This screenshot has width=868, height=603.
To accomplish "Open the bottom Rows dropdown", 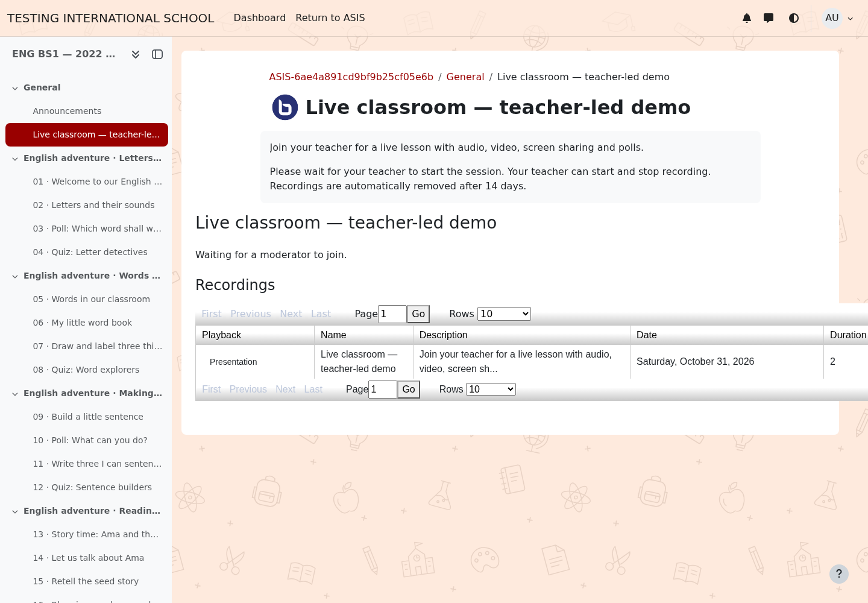I will (x=491, y=390).
